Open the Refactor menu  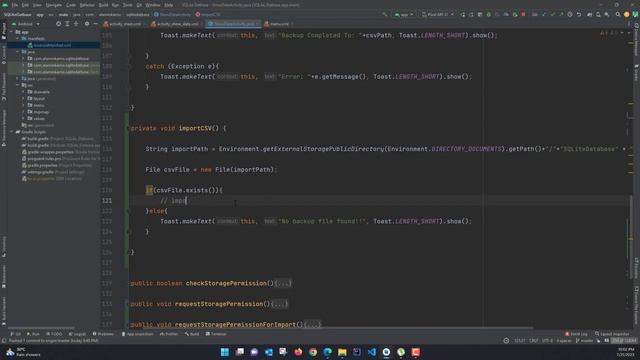point(87,5)
